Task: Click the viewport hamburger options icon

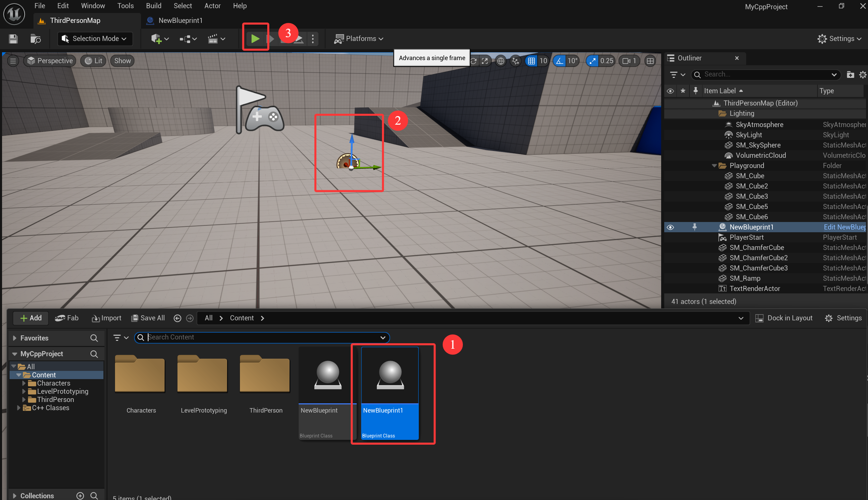Action: point(13,61)
